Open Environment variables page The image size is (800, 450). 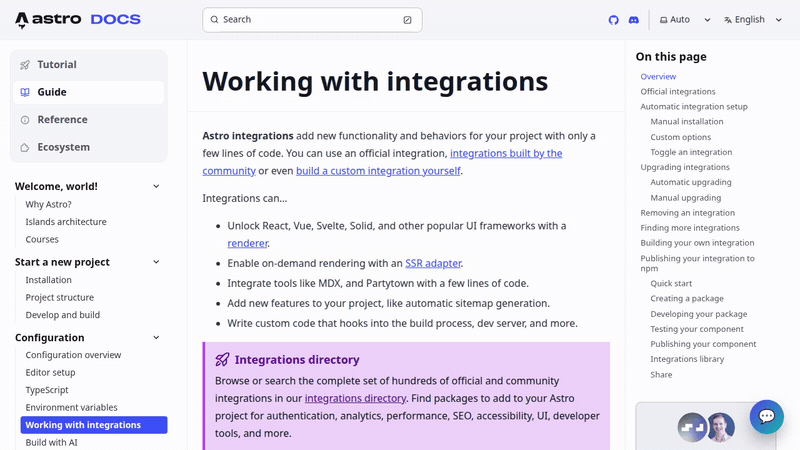(x=71, y=407)
